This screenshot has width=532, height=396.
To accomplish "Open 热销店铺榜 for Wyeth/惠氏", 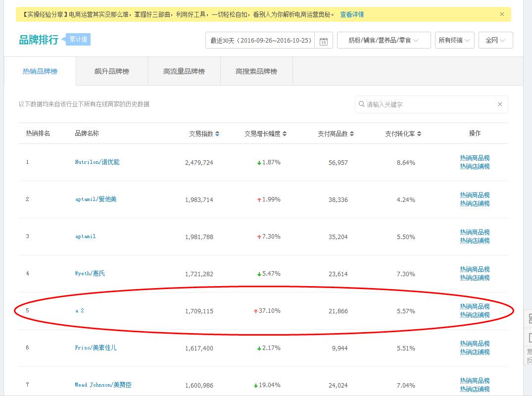I will click(475, 278).
